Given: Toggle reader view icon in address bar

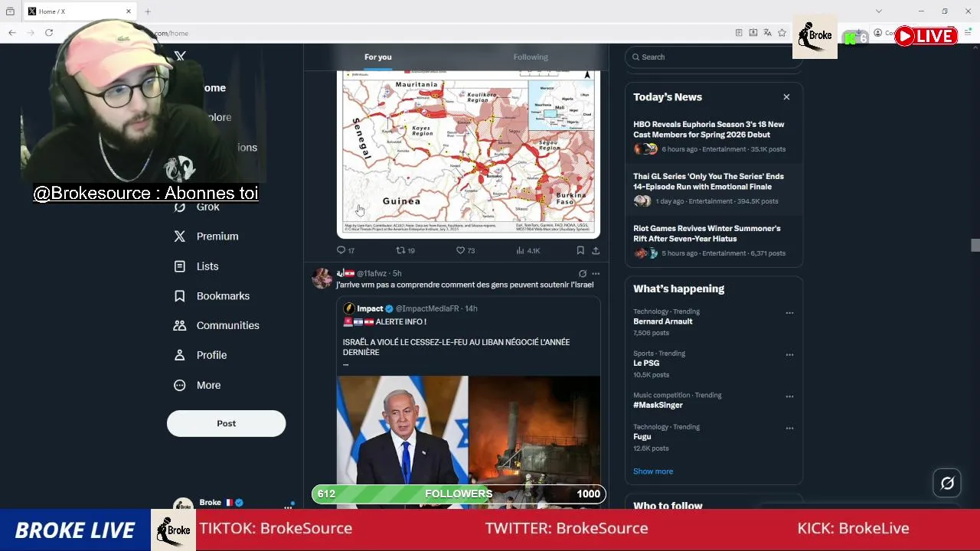Looking at the screenshot, I should [739, 33].
